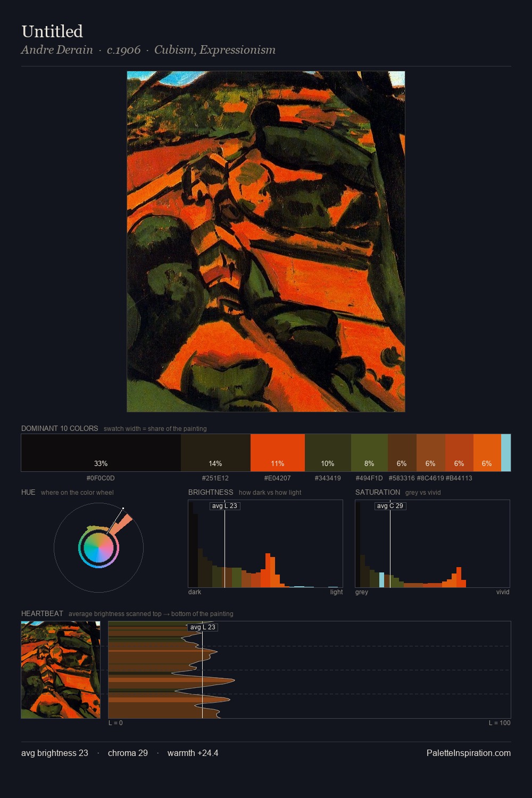The width and height of the screenshot is (532, 798).
Task: Click 'warmth +24.4' footer stat
Action: pos(193,753)
